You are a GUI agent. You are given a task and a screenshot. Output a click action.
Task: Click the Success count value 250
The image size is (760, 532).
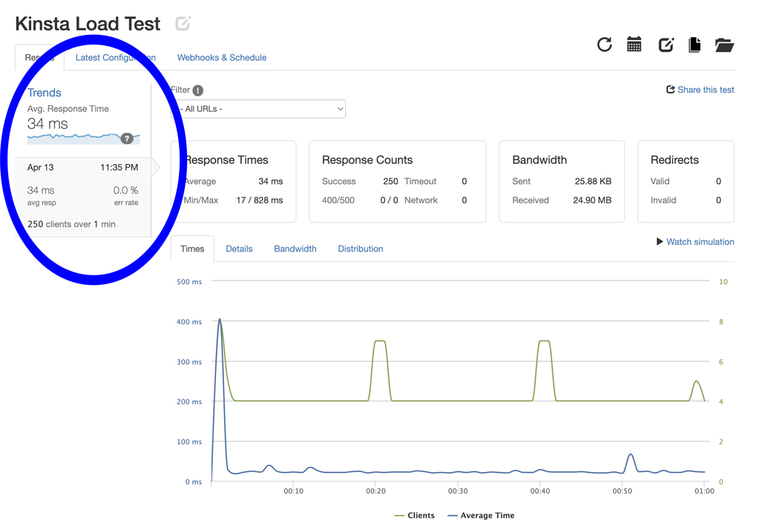390,181
